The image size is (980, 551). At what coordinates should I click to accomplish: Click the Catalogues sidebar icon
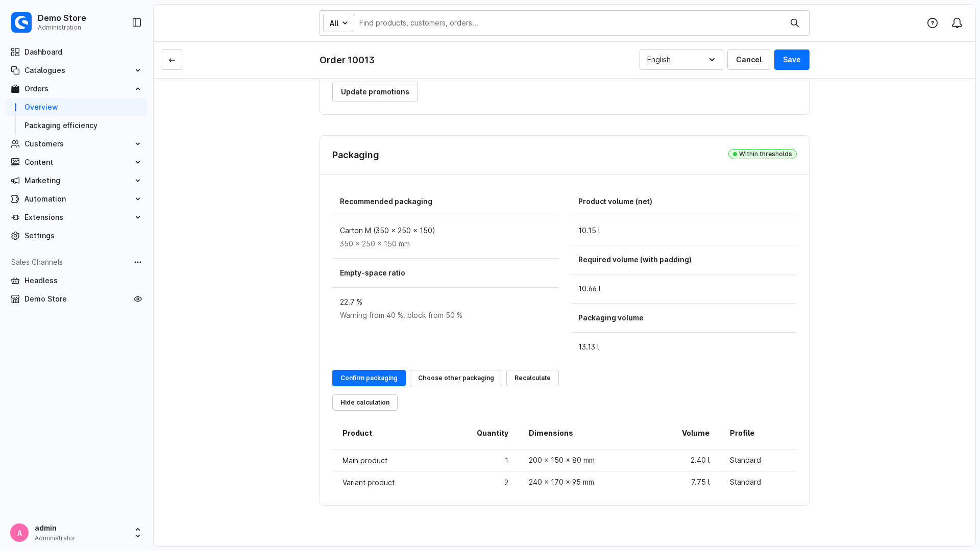(x=15, y=70)
